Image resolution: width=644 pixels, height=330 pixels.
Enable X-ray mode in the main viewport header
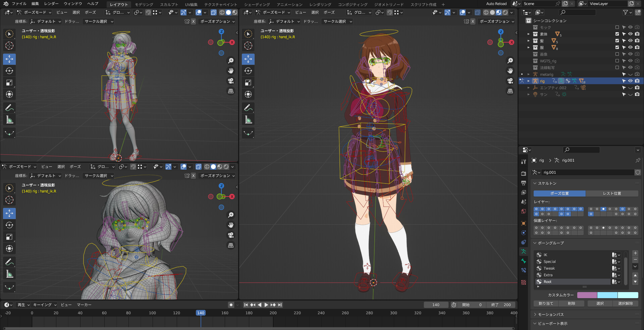coord(478,12)
